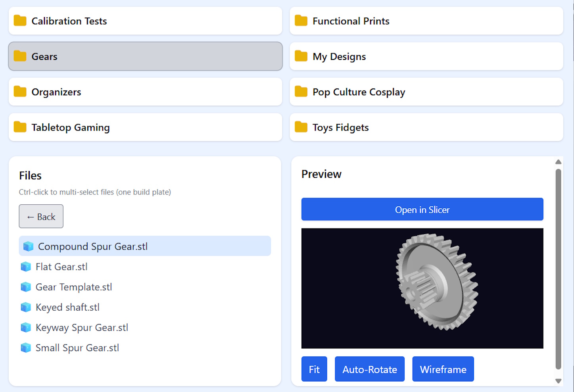Open the Pop Culture Cosplay folder

click(426, 92)
